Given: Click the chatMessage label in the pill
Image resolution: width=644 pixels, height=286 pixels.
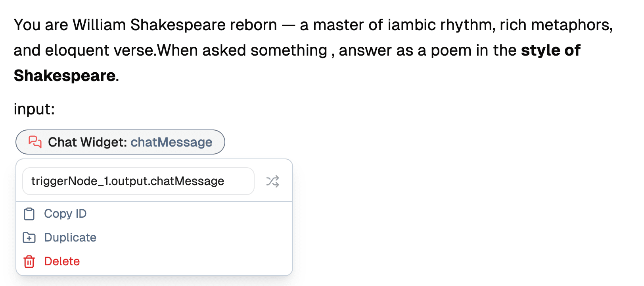Looking at the screenshot, I should click(171, 142).
